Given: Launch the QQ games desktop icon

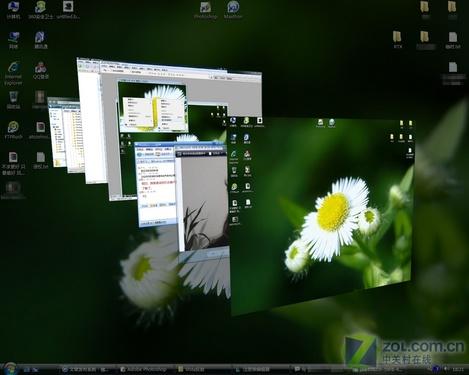Looking at the screenshot, I should pyautogui.click(x=41, y=70).
